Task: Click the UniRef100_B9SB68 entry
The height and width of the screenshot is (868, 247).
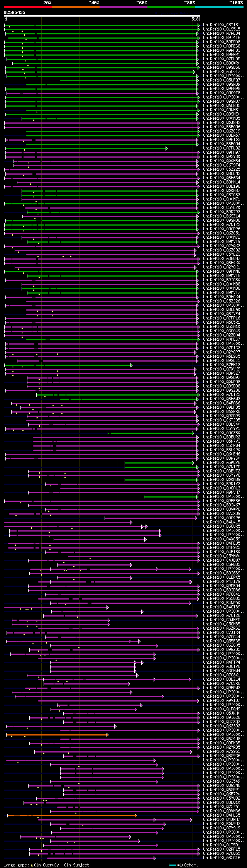Action: (222, 68)
